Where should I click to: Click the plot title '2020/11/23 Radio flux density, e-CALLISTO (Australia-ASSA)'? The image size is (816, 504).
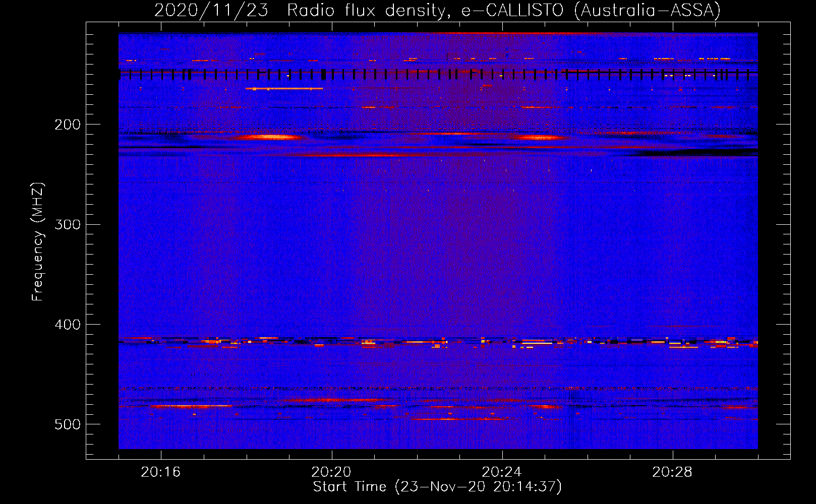(x=437, y=10)
